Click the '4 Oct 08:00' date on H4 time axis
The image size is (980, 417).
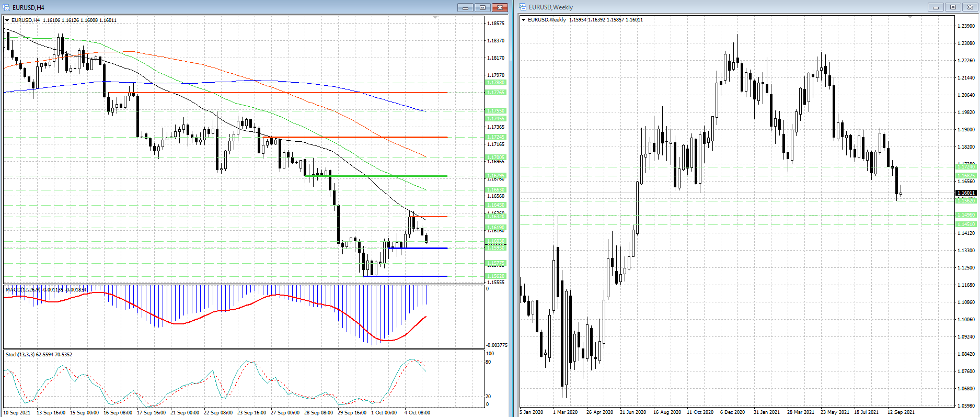(418, 413)
